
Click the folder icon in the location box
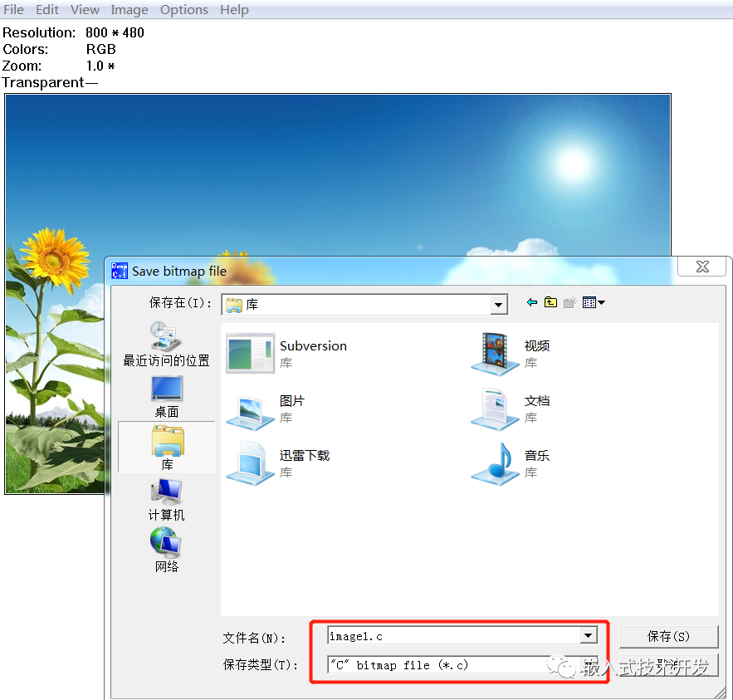click(234, 305)
